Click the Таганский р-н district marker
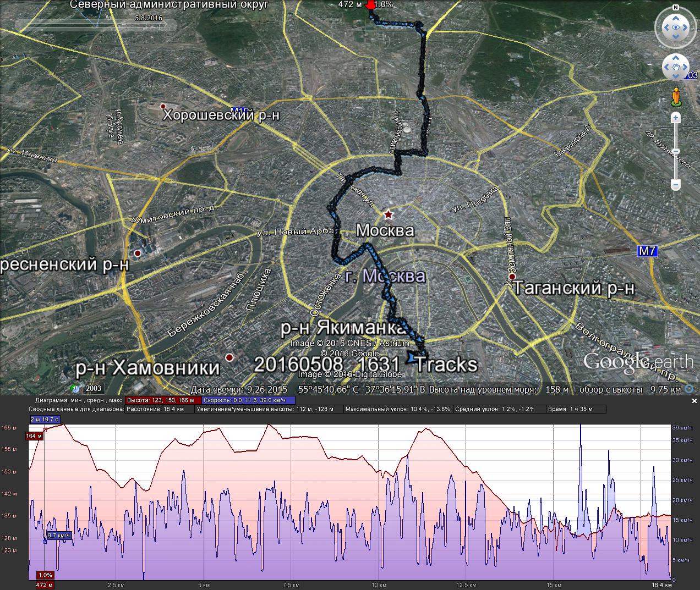The height and width of the screenshot is (590, 700). click(x=512, y=277)
